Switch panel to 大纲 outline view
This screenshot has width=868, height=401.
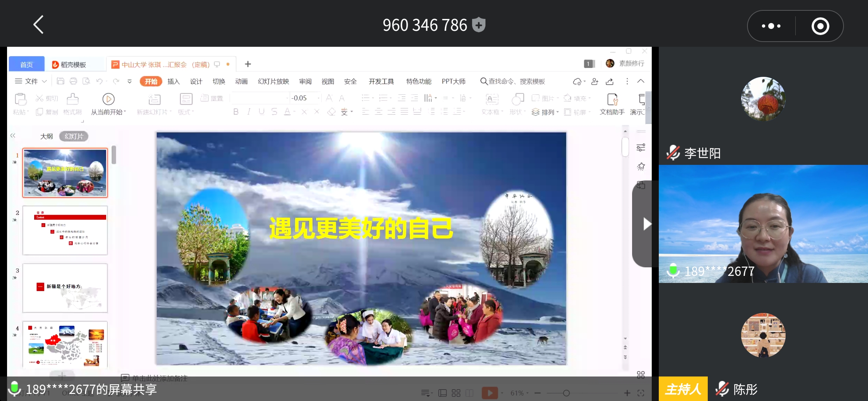coord(46,136)
